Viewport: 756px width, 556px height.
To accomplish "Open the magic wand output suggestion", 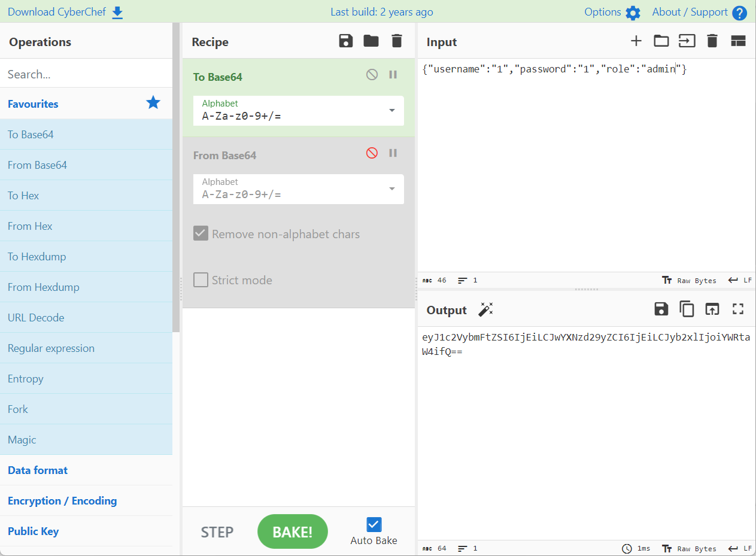I will [x=485, y=309].
